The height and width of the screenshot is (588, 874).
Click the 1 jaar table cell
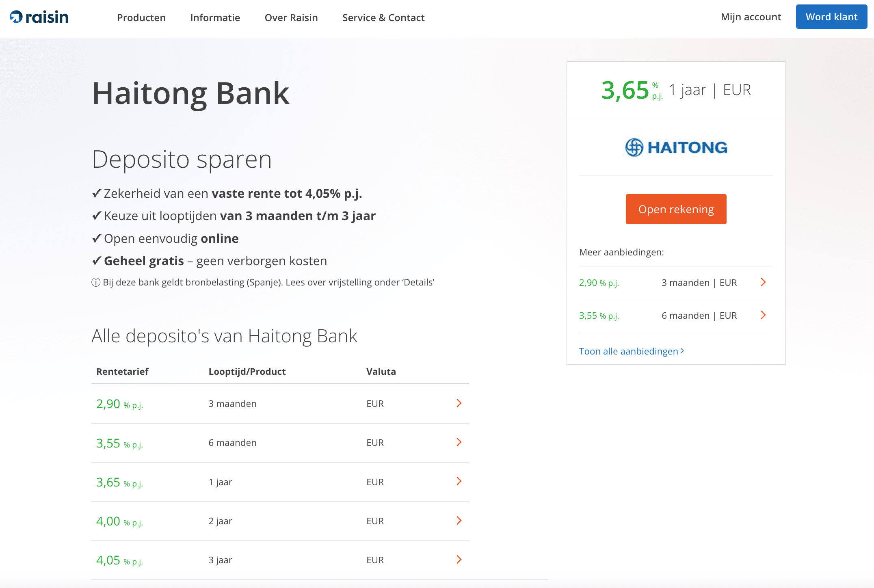[x=220, y=482]
